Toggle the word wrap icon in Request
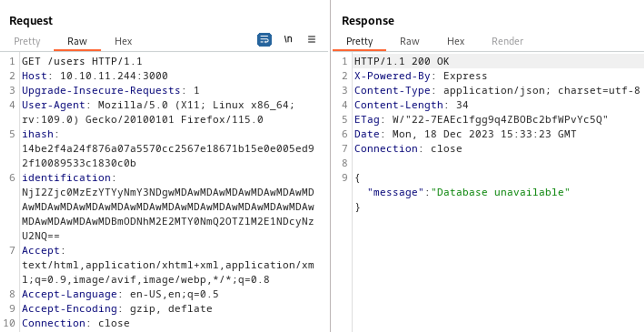 pos(264,40)
